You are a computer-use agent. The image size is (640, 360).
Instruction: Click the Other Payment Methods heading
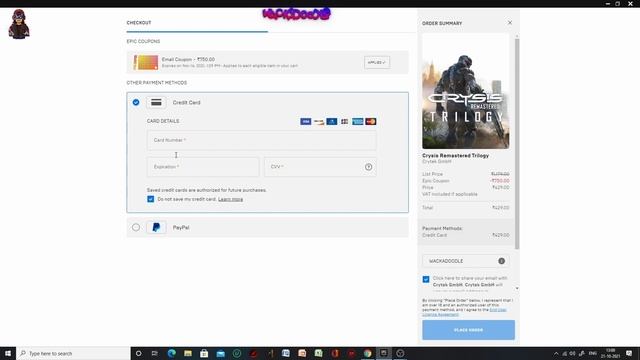(x=157, y=83)
